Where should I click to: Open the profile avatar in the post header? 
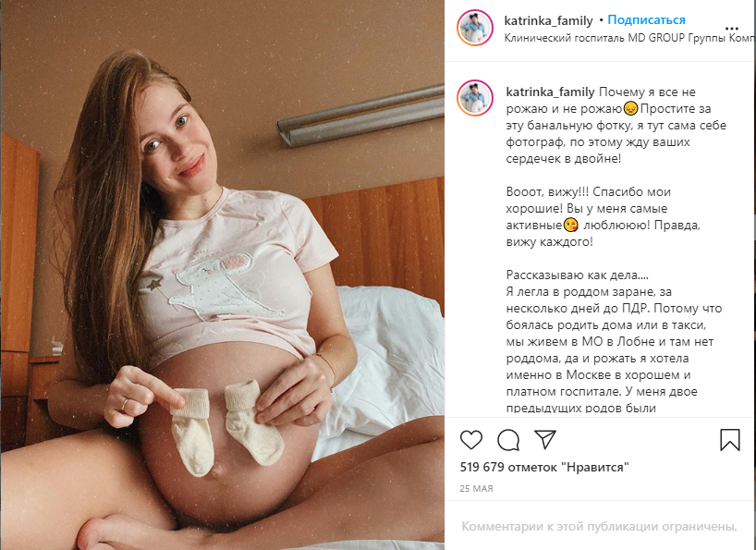pyautogui.click(x=475, y=28)
